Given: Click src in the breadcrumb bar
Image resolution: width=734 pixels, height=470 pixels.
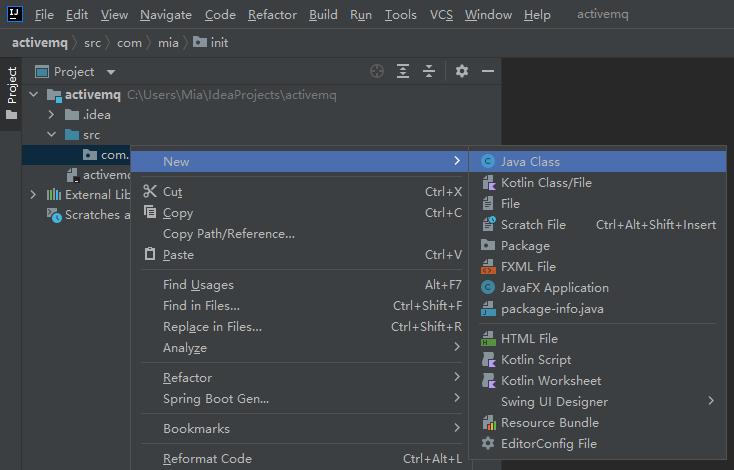Looking at the screenshot, I should pos(92,43).
